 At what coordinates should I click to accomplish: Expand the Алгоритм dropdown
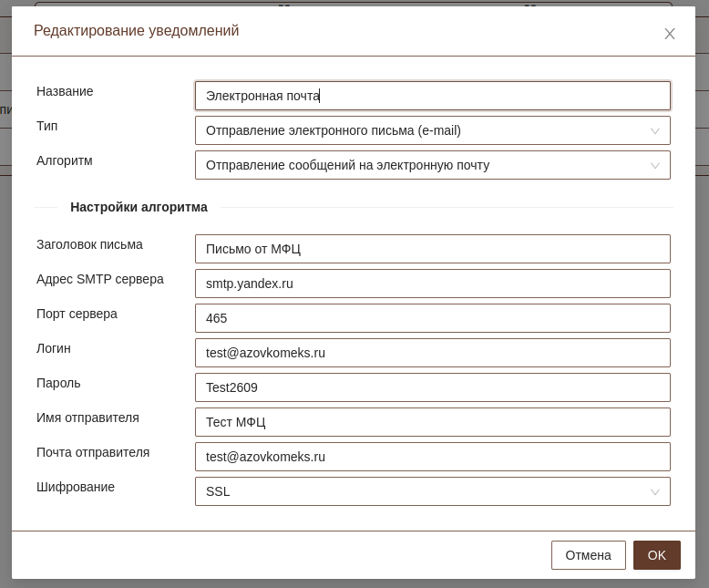(432, 165)
